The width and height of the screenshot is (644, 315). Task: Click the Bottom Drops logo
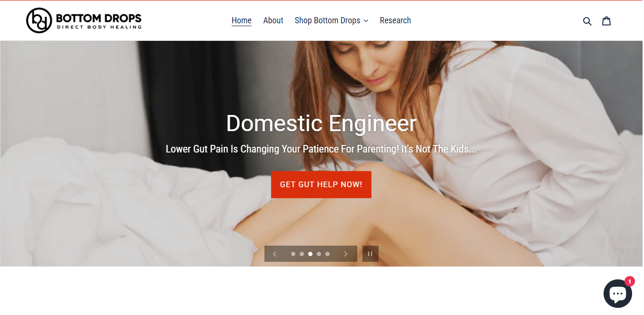click(84, 20)
